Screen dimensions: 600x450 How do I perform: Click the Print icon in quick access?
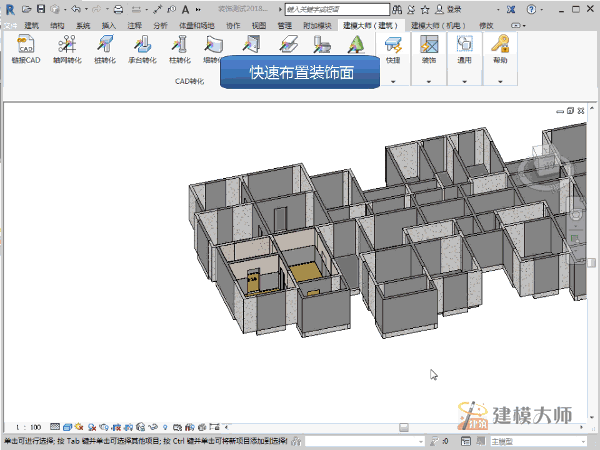tap(118, 9)
